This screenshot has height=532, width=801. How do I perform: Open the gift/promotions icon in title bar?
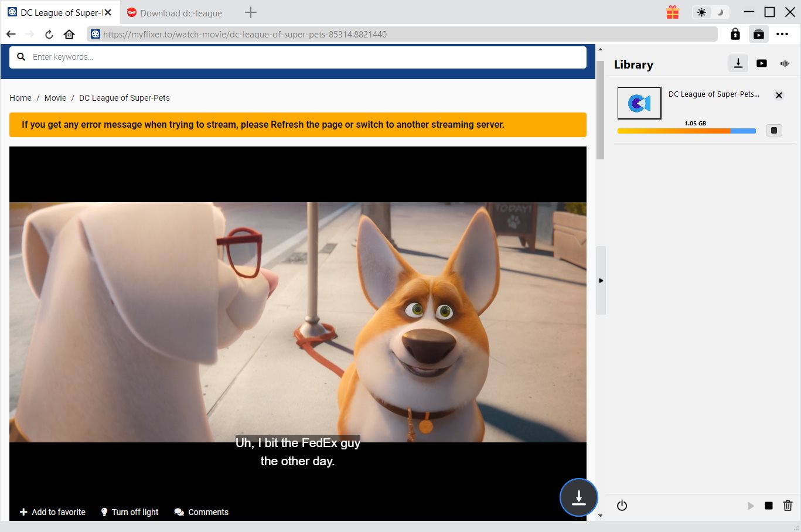click(672, 12)
